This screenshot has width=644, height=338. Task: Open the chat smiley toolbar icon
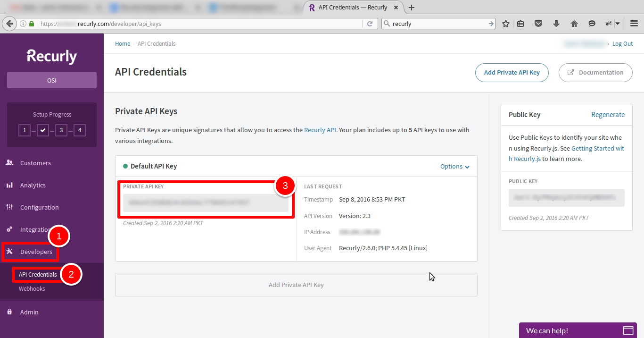click(592, 24)
